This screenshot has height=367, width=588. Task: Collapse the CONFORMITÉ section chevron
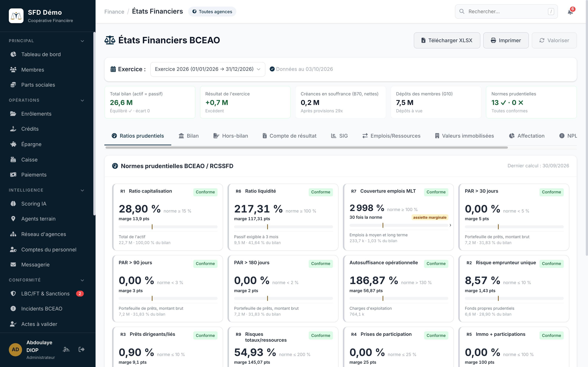click(82, 280)
